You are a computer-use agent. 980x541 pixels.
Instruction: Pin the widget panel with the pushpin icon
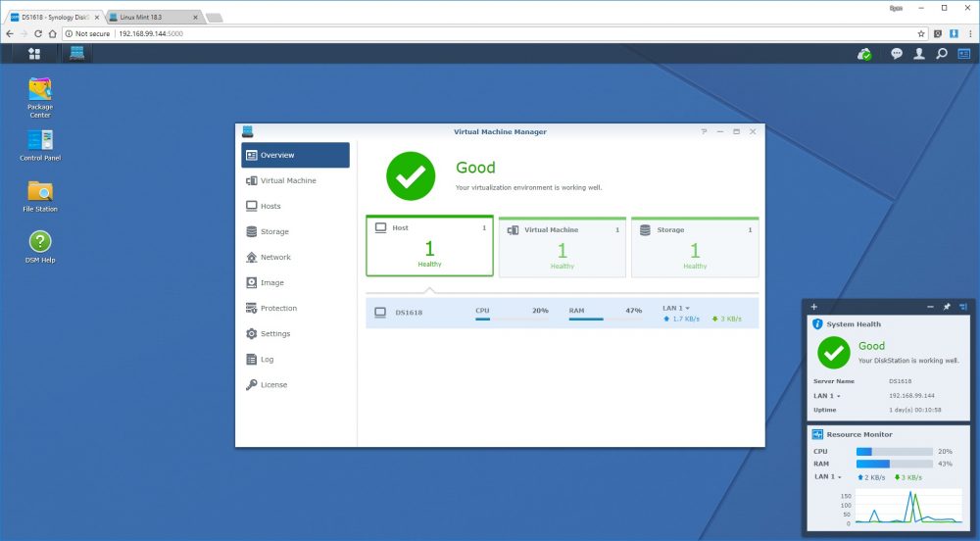click(x=947, y=307)
